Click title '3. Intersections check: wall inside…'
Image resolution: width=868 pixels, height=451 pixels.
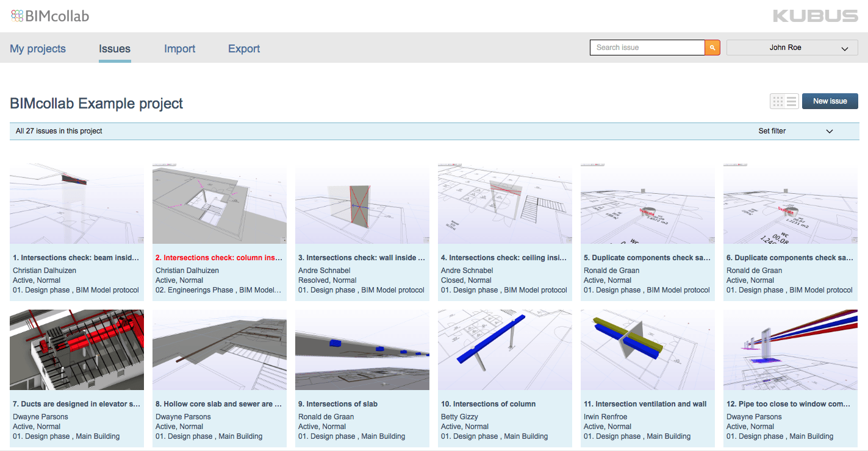point(362,258)
